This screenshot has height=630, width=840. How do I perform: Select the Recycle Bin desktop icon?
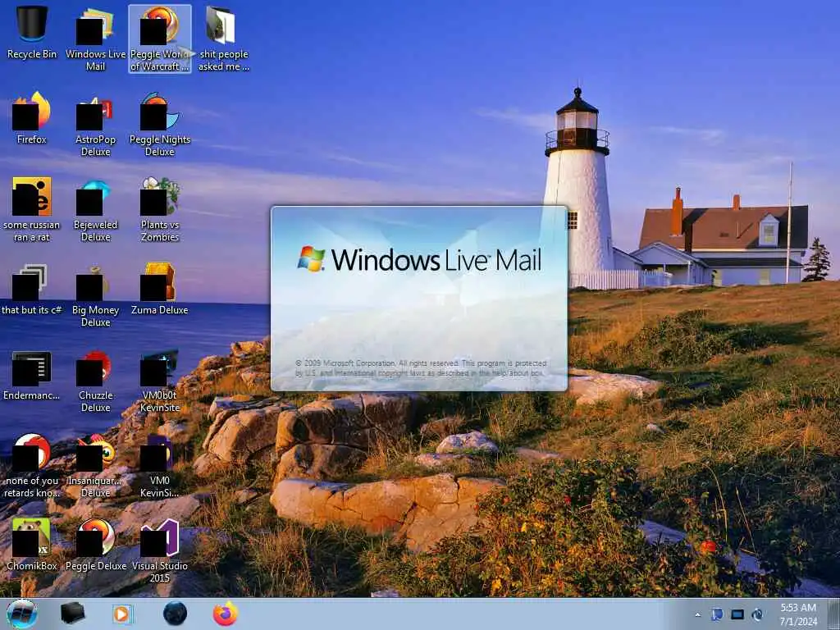32,32
